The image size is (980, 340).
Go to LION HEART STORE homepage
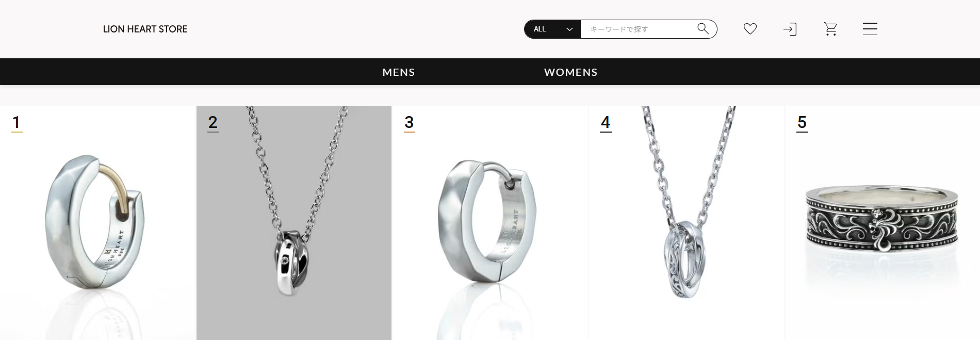click(x=145, y=29)
